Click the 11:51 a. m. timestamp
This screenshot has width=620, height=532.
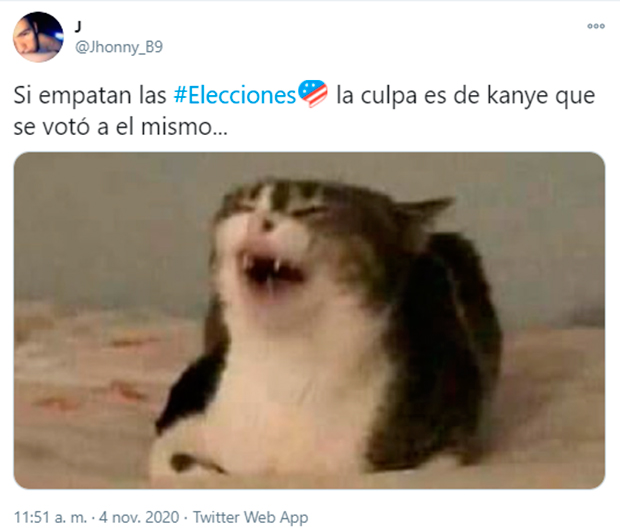point(50,517)
